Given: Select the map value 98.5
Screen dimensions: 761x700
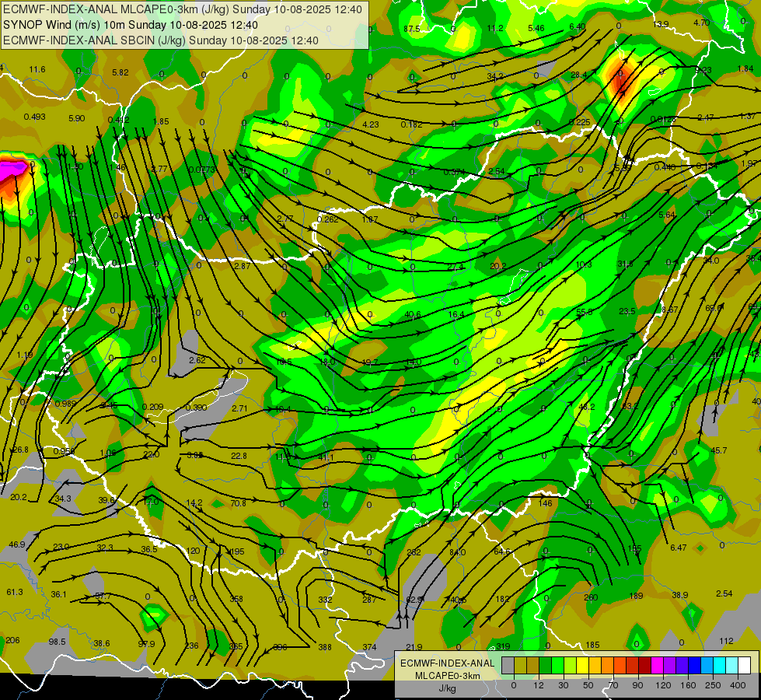Looking at the screenshot, I should click(x=57, y=642).
